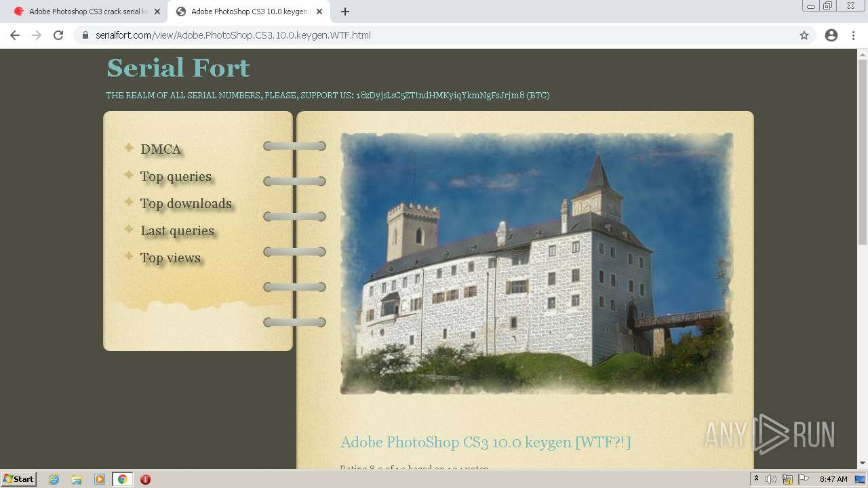868x488 pixels.
Task: Show hidden tray icons arrow
Action: click(756, 479)
